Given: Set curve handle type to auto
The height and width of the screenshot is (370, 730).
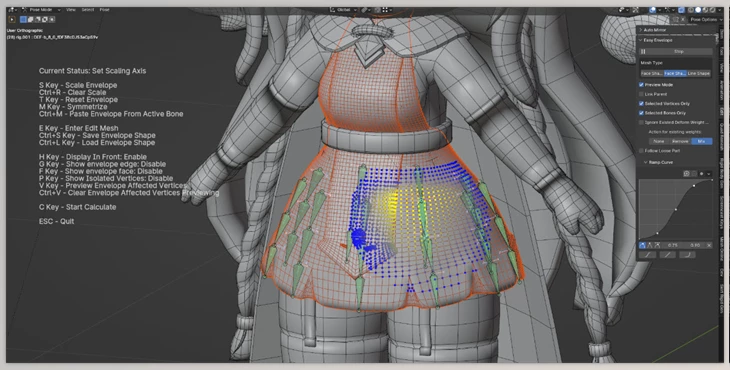Looking at the screenshot, I should pyautogui.click(x=642, y=245).
